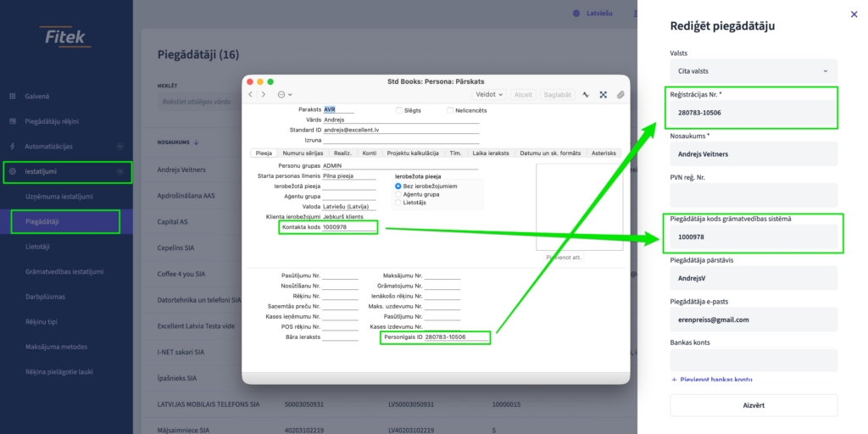Click the expand arrows icon in Std Books toolbar
Screen dimensions: 868x434
[x=604, y=95]
